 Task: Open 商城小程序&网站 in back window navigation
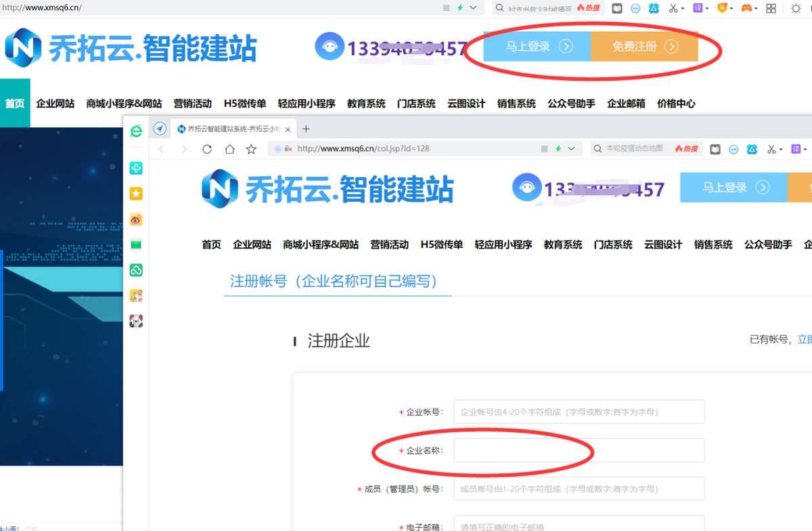point(124,104)
